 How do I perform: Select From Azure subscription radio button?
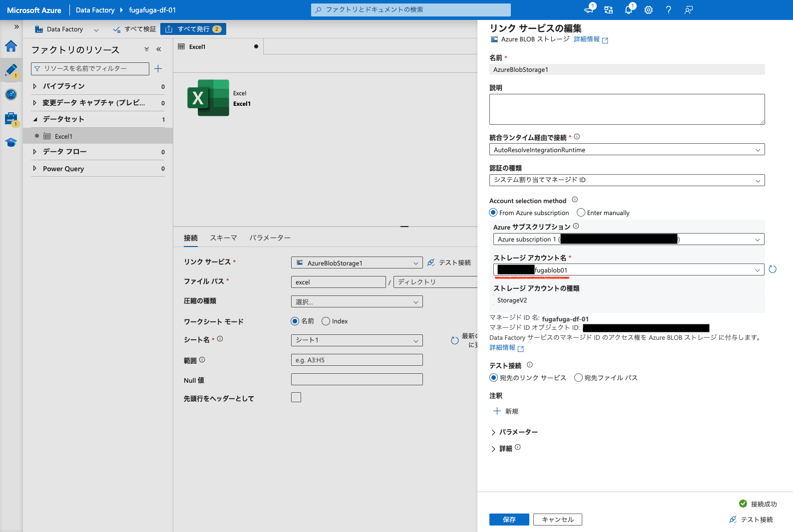[x=493, y=213]
